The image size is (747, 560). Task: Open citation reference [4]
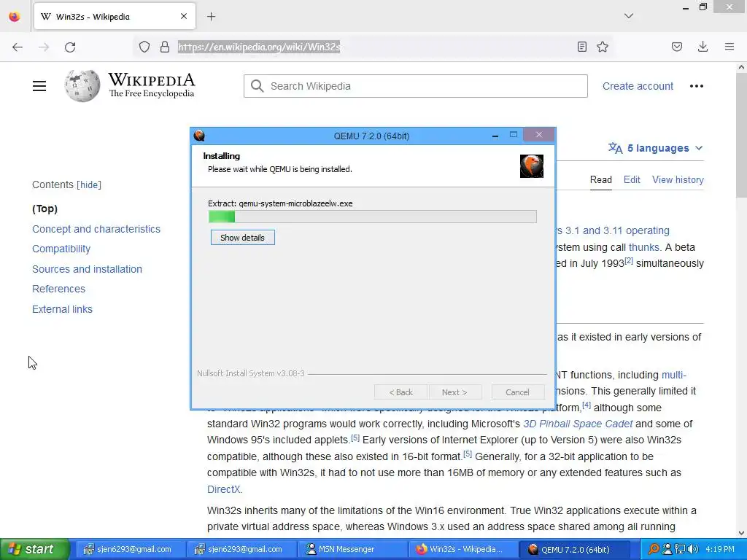[587, 405]
